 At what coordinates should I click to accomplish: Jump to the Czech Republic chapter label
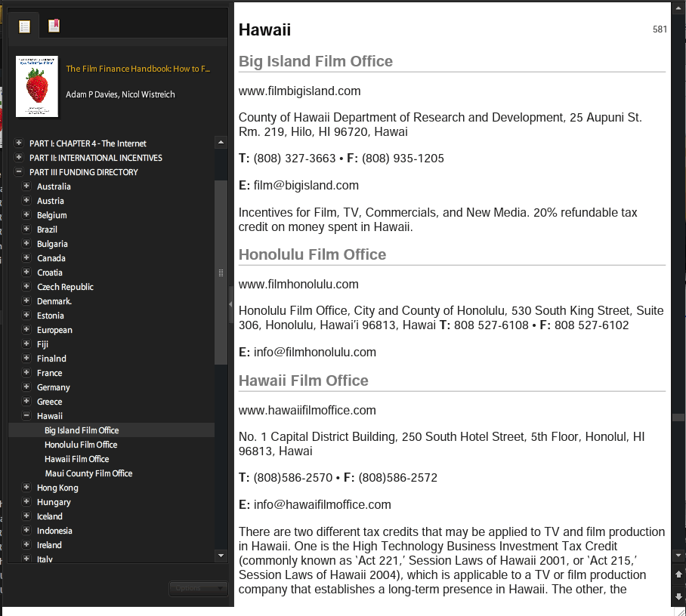(65, 287)
